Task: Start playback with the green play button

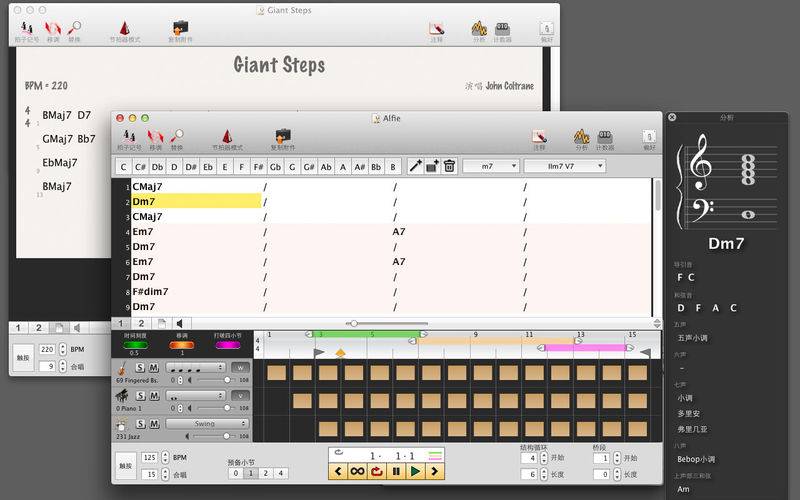Action: coord(415,471)
